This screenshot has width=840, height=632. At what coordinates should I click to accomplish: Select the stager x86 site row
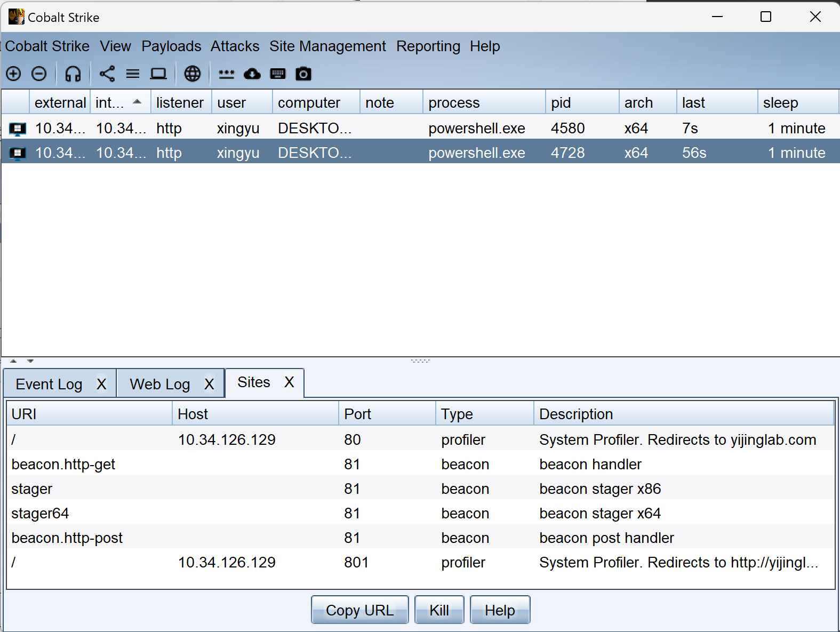tap(420, 489)
